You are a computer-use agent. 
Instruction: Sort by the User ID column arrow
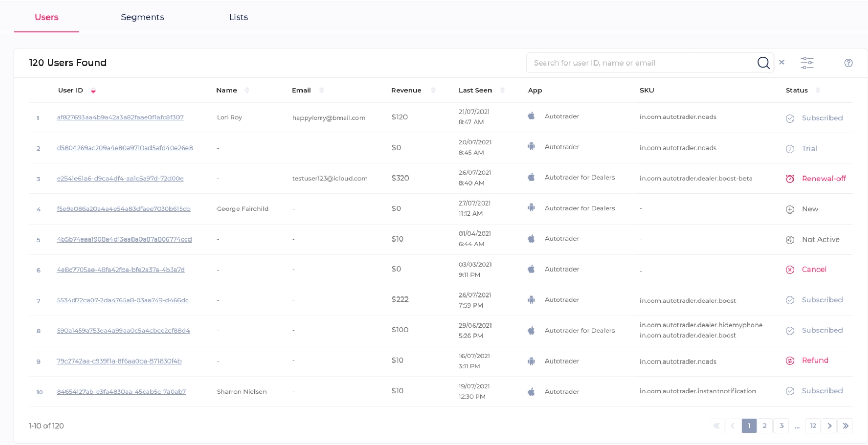tap(93, 91)
